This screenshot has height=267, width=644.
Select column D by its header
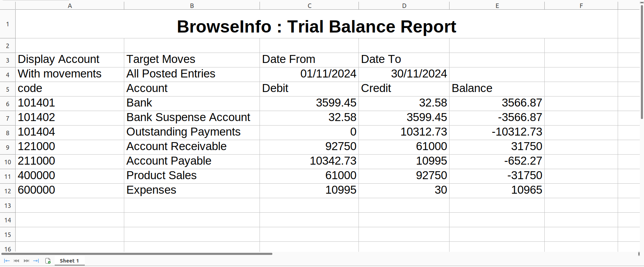click(x=404, y=6)
